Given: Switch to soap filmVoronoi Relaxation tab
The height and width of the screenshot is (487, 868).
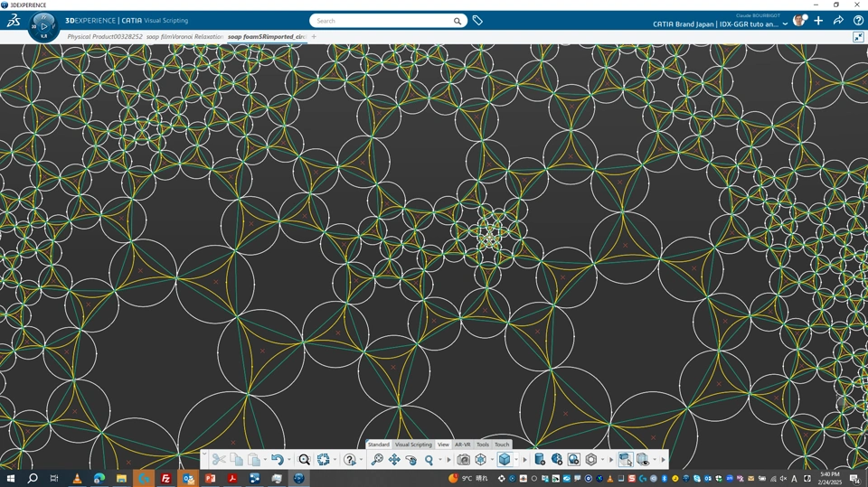Looking at the screenshot, I should pos(184,36).
